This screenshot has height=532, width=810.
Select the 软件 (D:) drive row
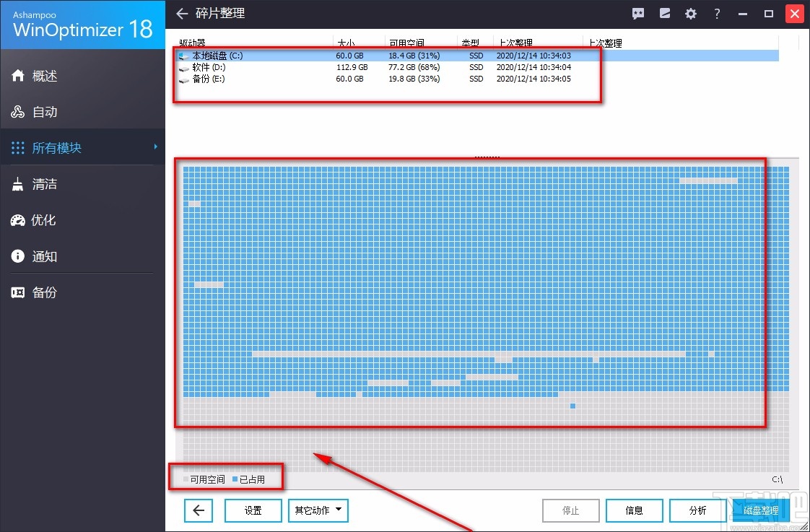point(478,67)
